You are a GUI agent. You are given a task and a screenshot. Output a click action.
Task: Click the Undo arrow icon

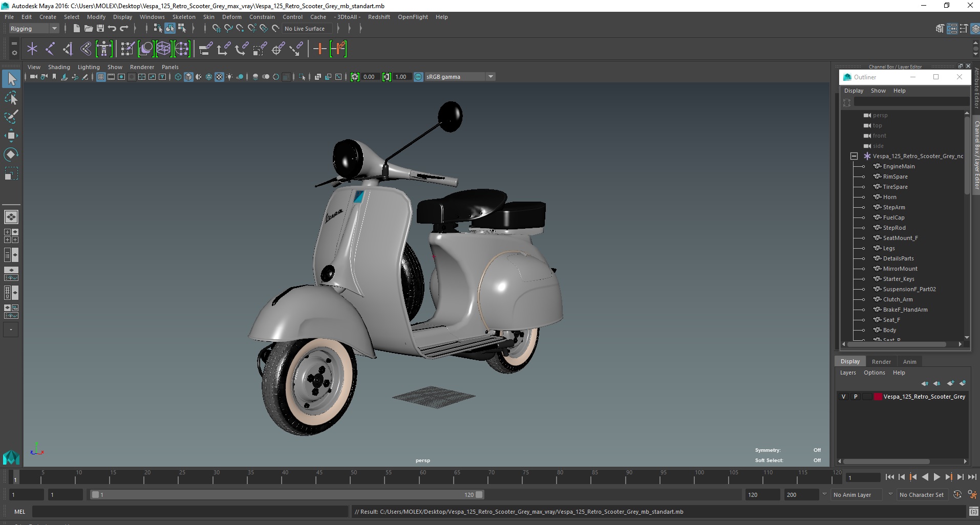pos(112,29)
